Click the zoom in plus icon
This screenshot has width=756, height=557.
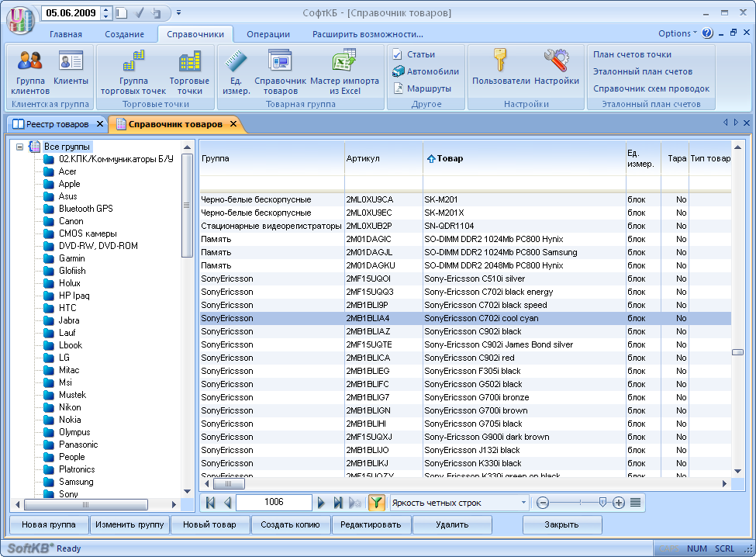[x=619, y=503]
